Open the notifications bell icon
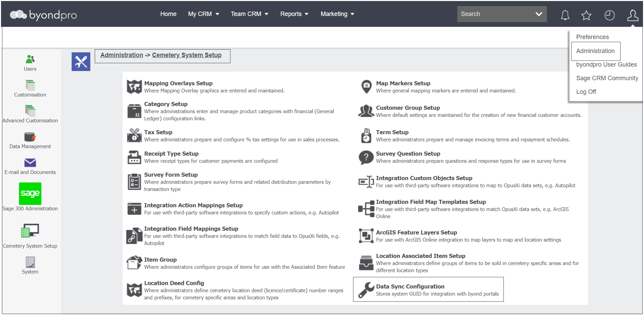644x316 pixels. [x=565, y=15]
